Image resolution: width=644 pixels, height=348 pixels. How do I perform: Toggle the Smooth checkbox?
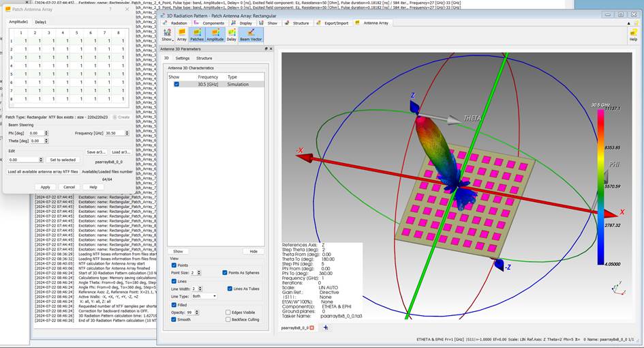point(174,319)
